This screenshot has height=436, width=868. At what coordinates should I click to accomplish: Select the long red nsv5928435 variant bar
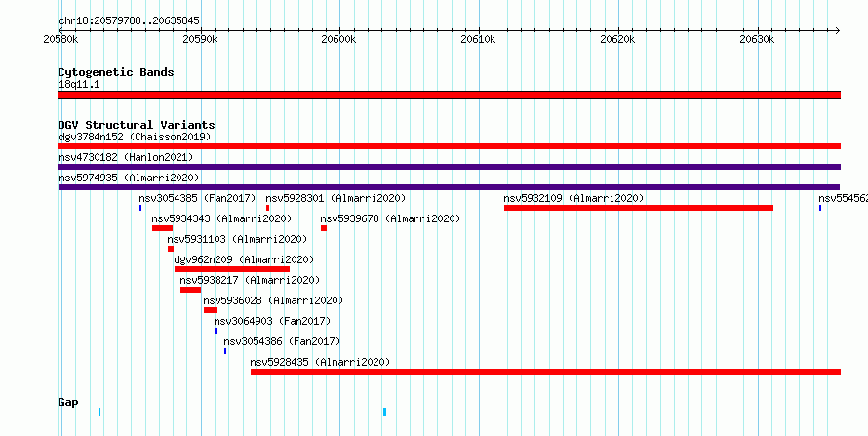click(546, 372)
